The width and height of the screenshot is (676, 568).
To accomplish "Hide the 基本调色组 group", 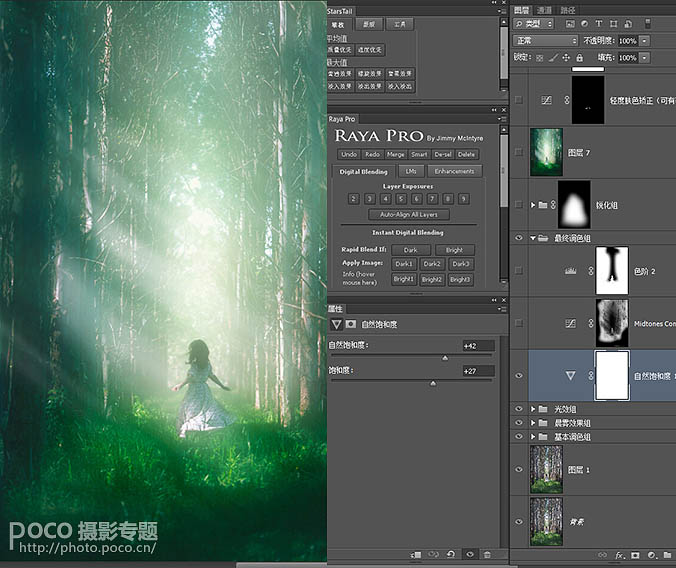I will pyautogui.click(x=519, y=436).
